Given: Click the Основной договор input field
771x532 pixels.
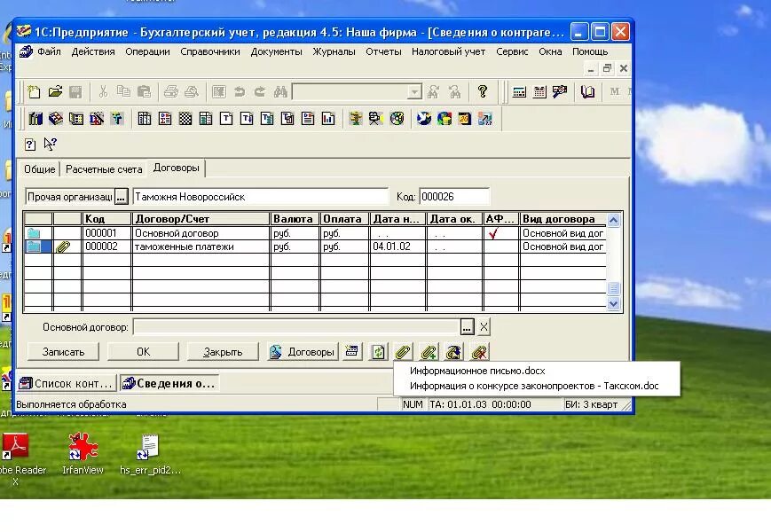Looking at the screenshot, I should pyautogui.click(x=296, y=326).
